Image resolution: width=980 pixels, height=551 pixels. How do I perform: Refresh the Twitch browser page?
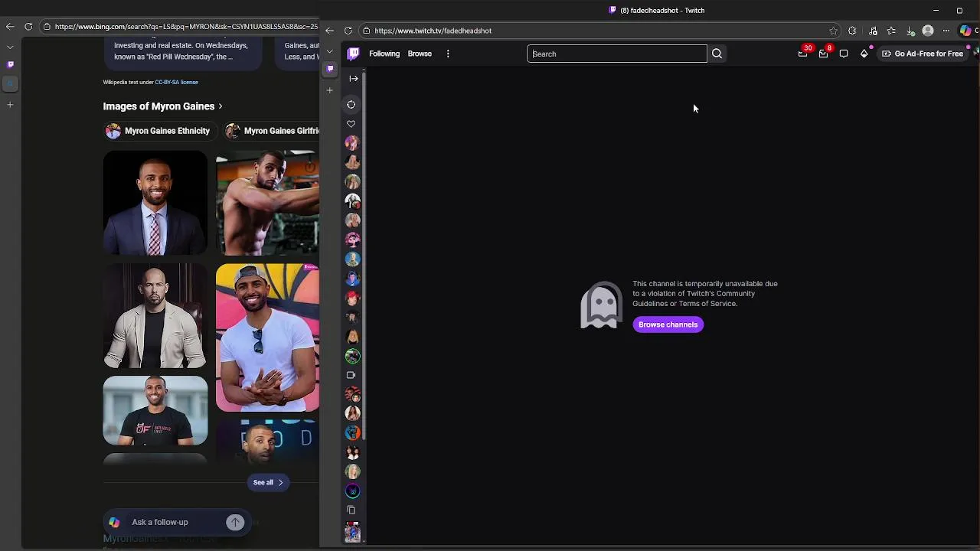click(x=348, y=31)
